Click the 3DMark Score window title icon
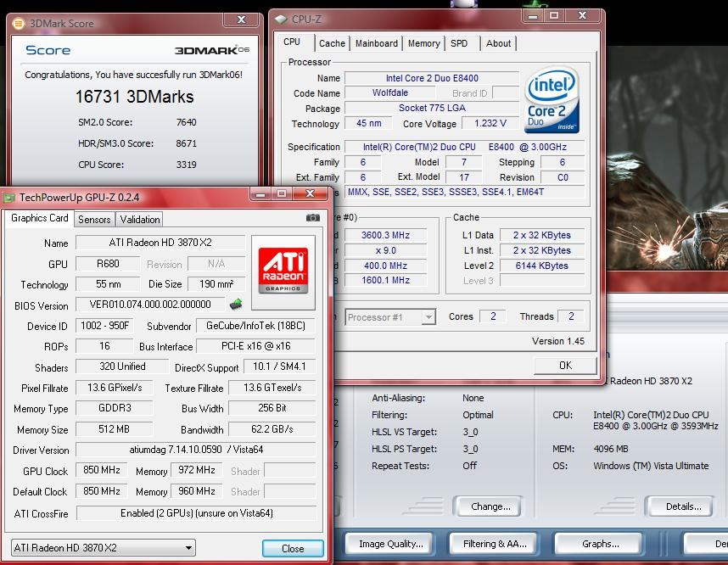 click(18, 23)
